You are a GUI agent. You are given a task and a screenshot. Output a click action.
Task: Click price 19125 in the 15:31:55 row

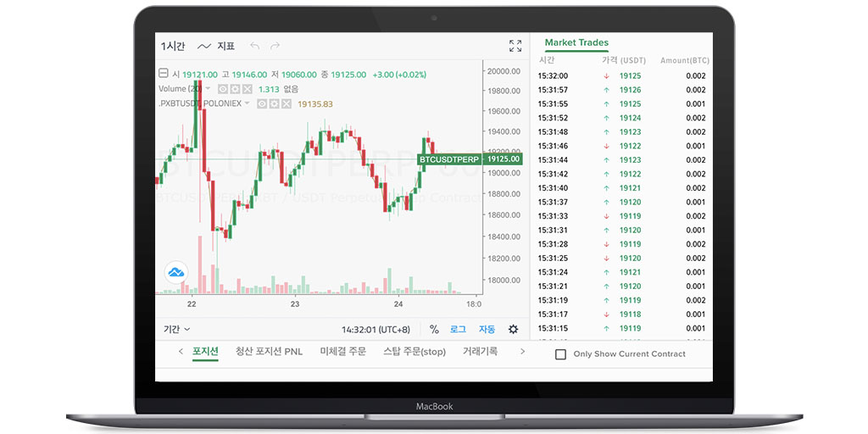pyautogui.click(x=630, y=104)
